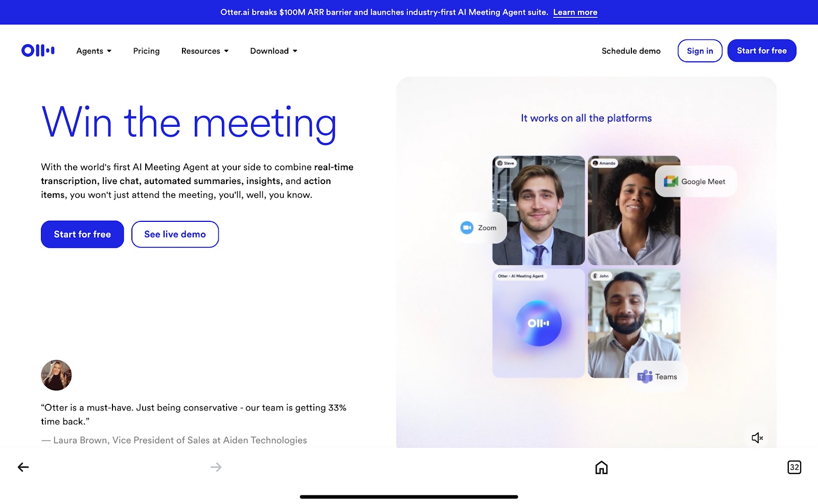818x504 pixels.
Task: Click Start for free in header
Action: click(762, 51)
